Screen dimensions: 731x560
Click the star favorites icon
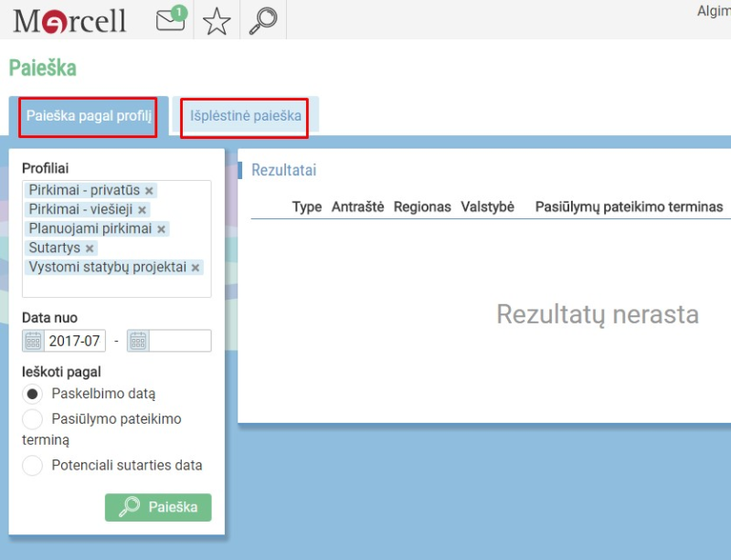point(217,20)
